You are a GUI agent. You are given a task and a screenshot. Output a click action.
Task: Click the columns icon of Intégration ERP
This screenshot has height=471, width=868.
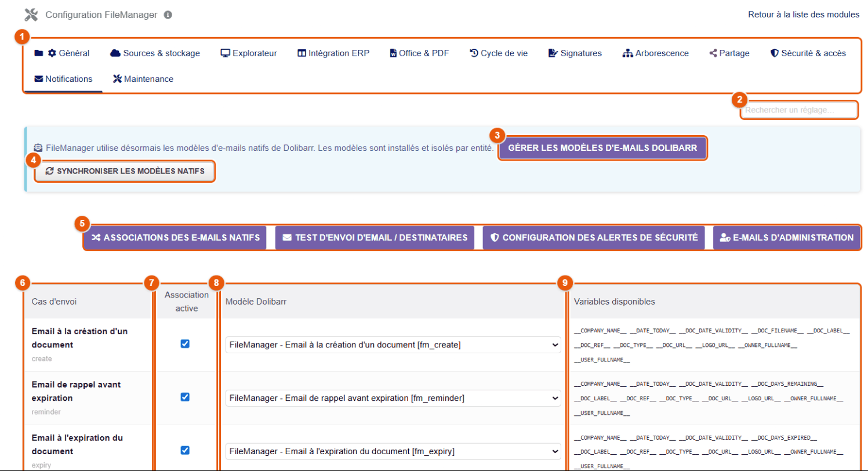[x=302, y=53]
